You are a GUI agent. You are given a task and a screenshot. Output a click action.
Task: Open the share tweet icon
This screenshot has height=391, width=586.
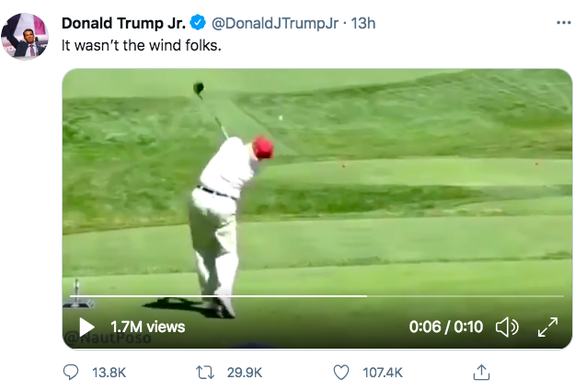coord(481,372)
